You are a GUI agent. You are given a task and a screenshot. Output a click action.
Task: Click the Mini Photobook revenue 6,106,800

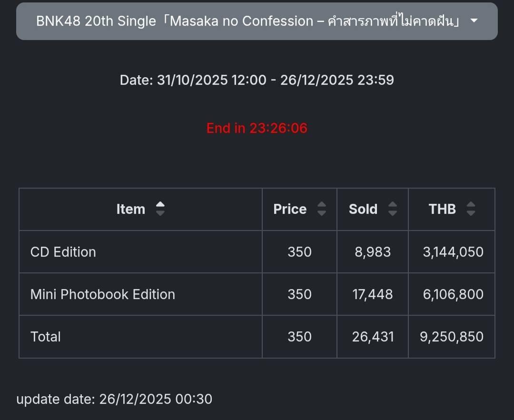[453, 294]
